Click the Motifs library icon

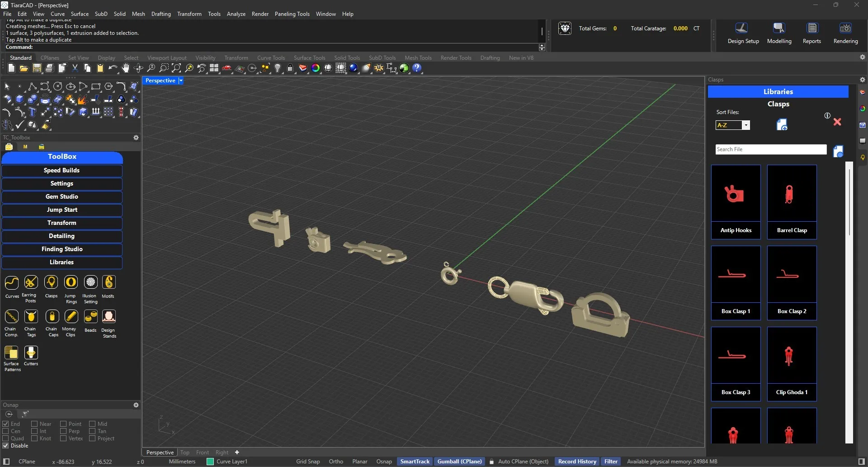click(x=108, y=283)
